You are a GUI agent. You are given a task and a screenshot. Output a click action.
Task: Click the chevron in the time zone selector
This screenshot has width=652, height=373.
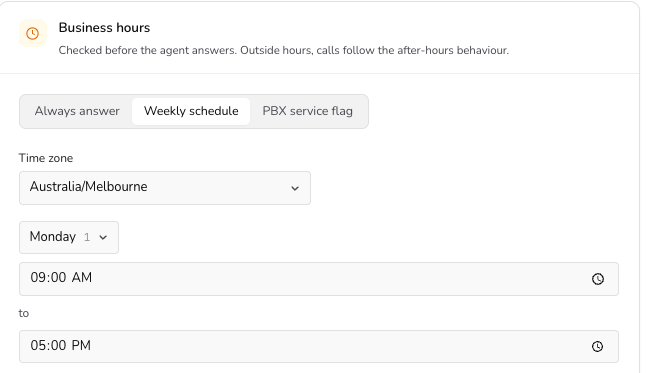coord(295,188)
